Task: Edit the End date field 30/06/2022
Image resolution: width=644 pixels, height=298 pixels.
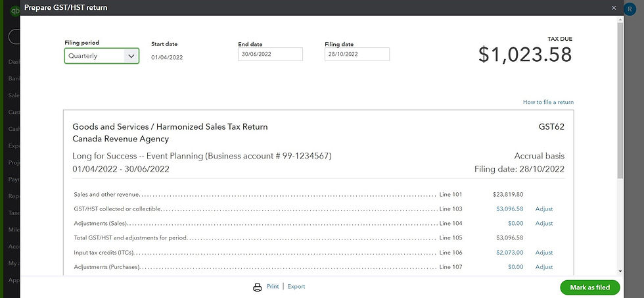Action: pos(270,54)
